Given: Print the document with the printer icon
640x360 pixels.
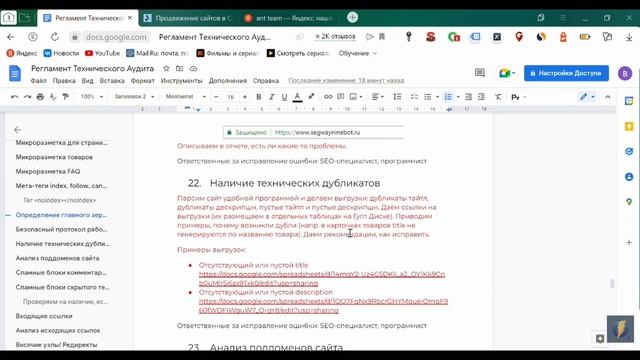Looking at the screenshot, I should [x=40, y=97].
